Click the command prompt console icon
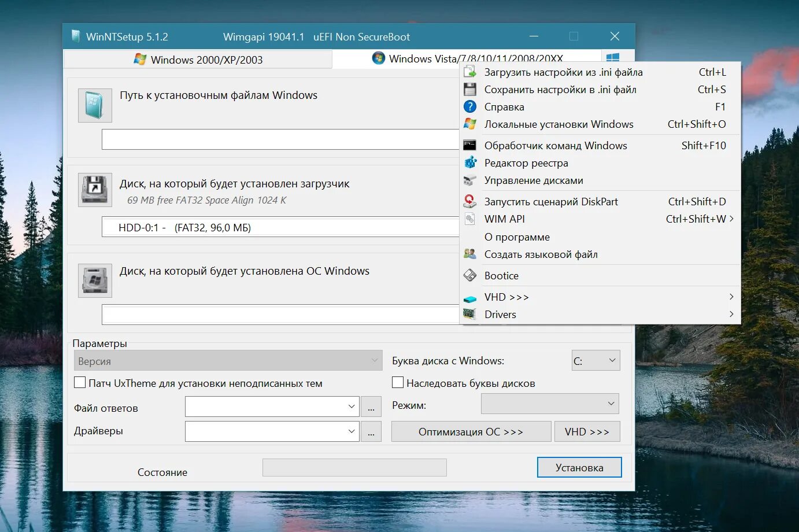The height and width of the screenshot is (532, 799). pos(470,145)
